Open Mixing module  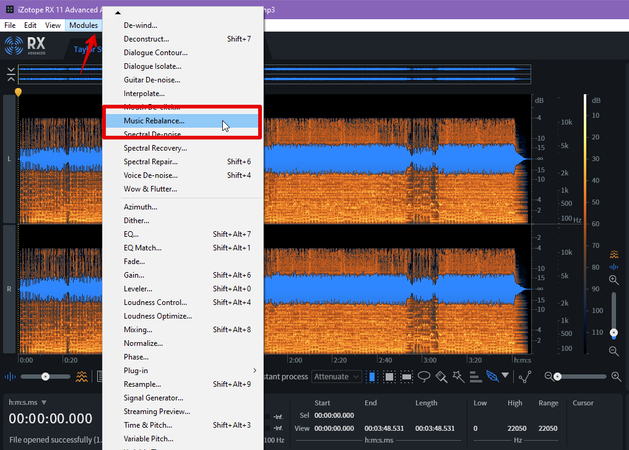pos(183,330)
